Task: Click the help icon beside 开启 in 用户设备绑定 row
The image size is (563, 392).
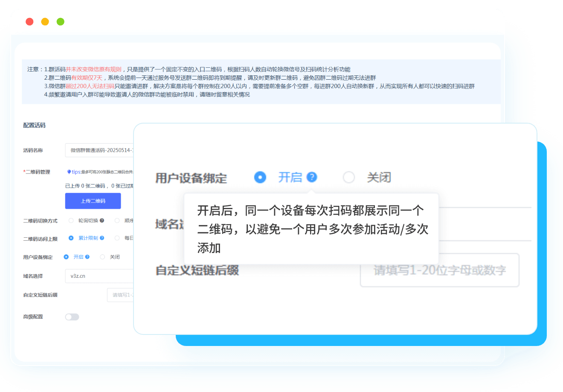Action: (87, 257)
